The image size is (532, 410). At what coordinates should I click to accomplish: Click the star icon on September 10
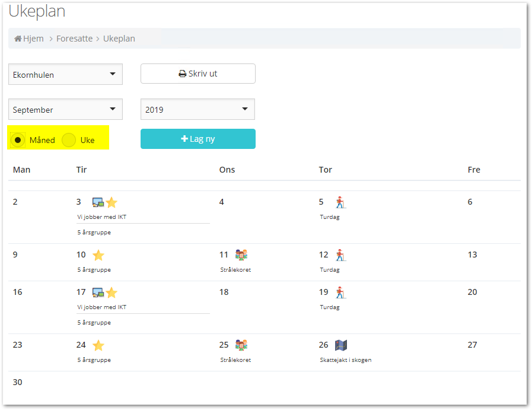point(98,255)
